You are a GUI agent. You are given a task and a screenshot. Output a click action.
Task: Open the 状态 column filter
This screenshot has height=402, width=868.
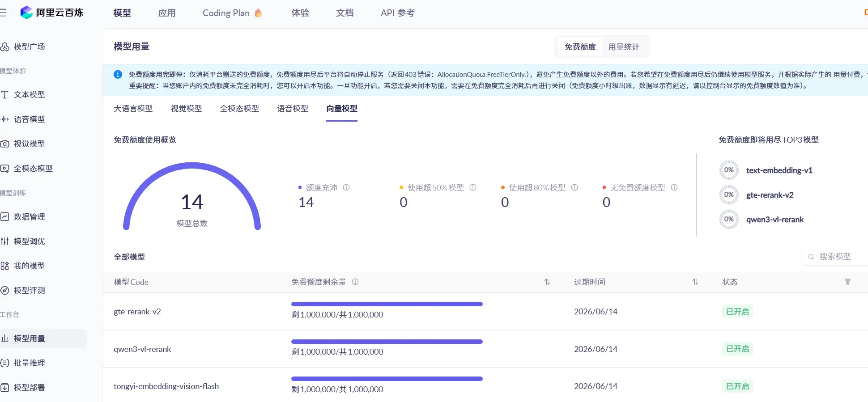847,282
